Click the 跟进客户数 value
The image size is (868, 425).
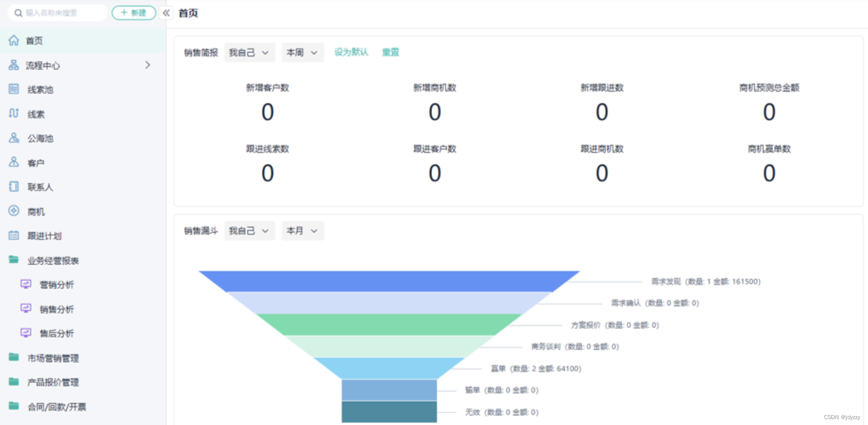pyautogui.click(x=435, y=173)
